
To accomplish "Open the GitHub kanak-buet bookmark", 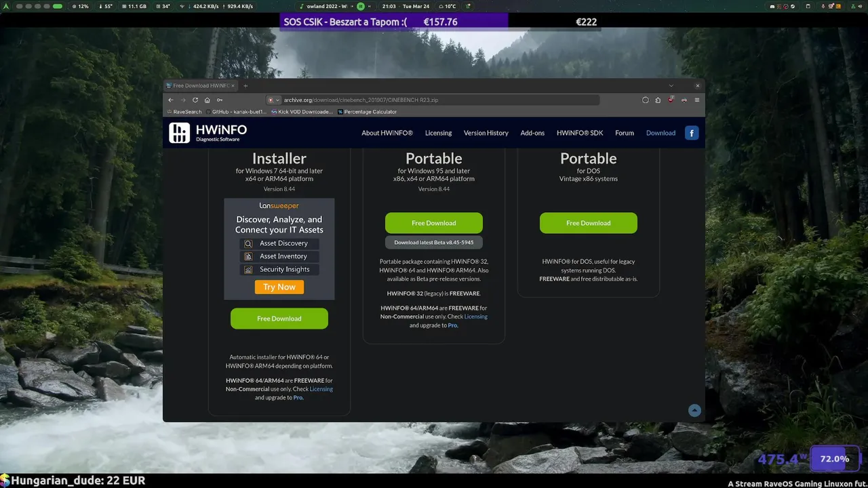I will pyautogui.click(x=235, y=112).
